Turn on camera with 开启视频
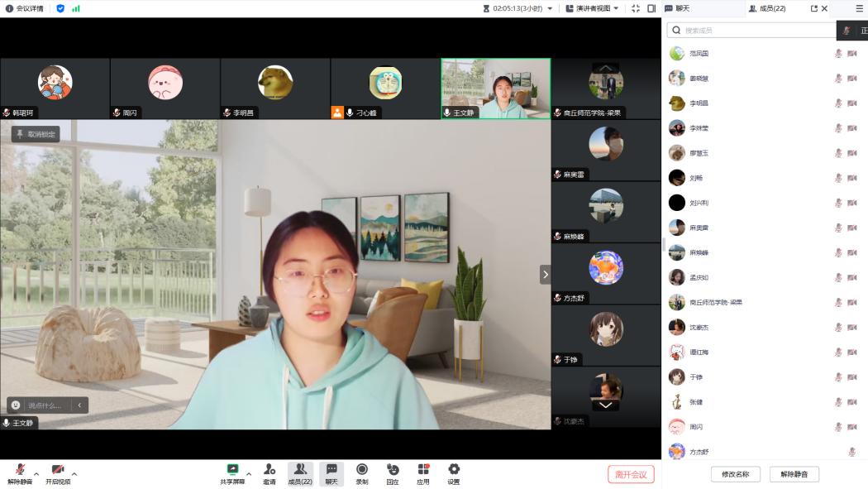 tap(58, 470)
